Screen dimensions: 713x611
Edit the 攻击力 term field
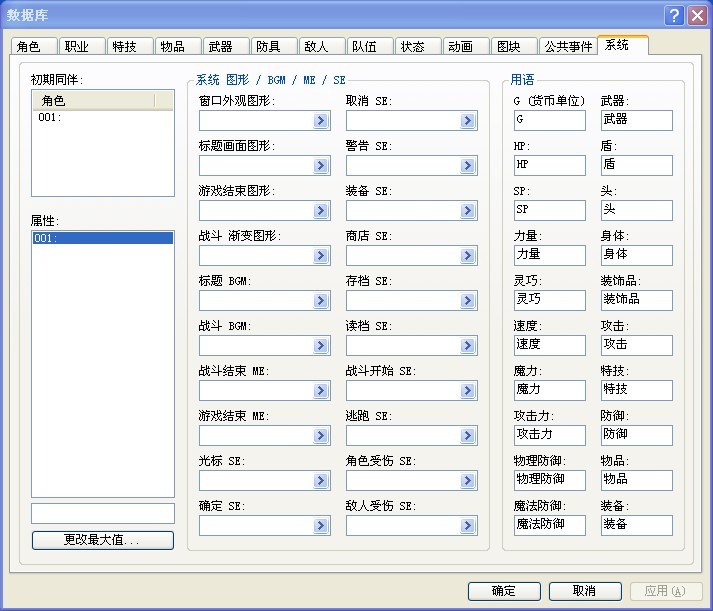point(550,436)
